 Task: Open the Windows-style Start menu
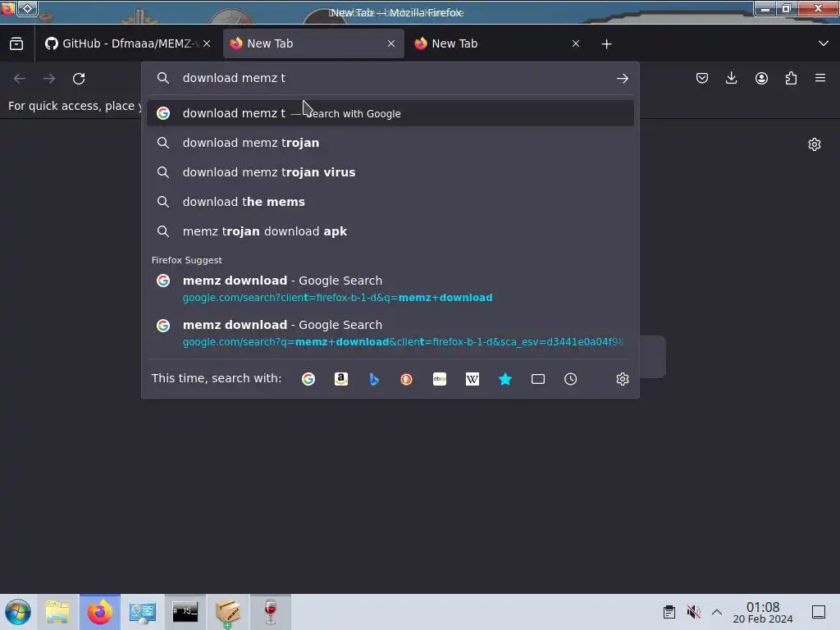pyautogui.click(x=18, y=612)
